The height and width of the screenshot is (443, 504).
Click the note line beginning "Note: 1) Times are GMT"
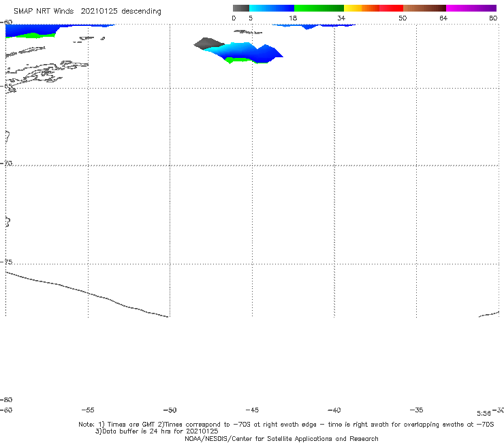(x=286, y=425)
